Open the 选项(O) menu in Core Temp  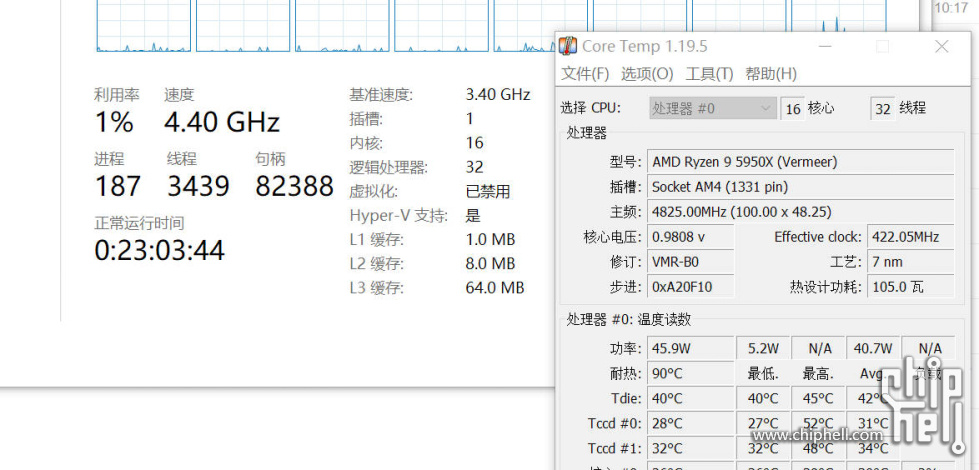(647, 74)
